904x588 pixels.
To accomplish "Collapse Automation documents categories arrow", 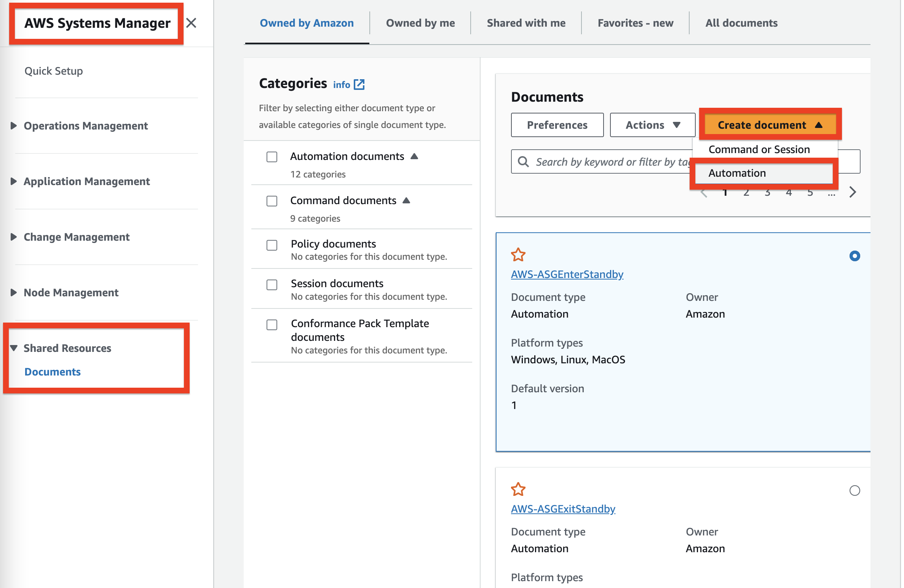I will click(414, 156).
